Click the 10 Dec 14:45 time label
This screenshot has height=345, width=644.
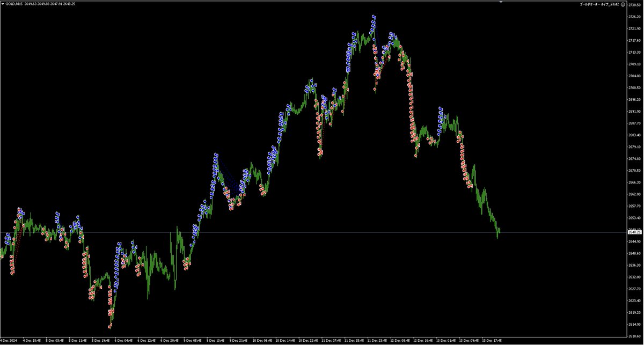[x=286, y=340]
